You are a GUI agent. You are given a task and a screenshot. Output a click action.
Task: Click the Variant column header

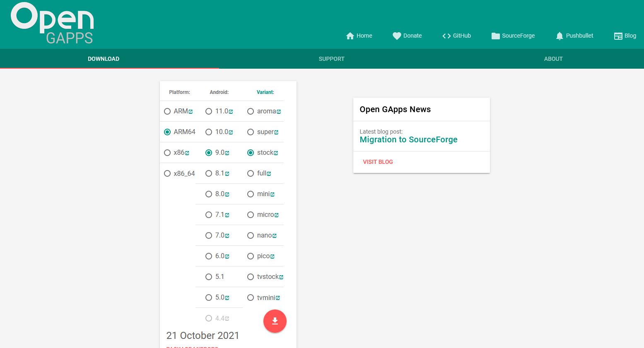coord(265,92)
